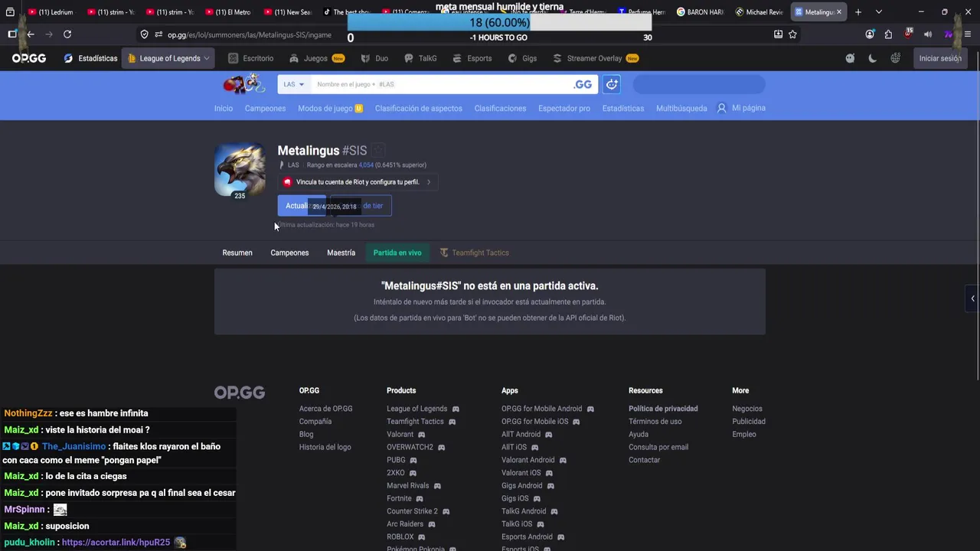Open Acerca de OP.GG footer link
This screenshot has width=980, height=551.
click(x=325, y=409)
